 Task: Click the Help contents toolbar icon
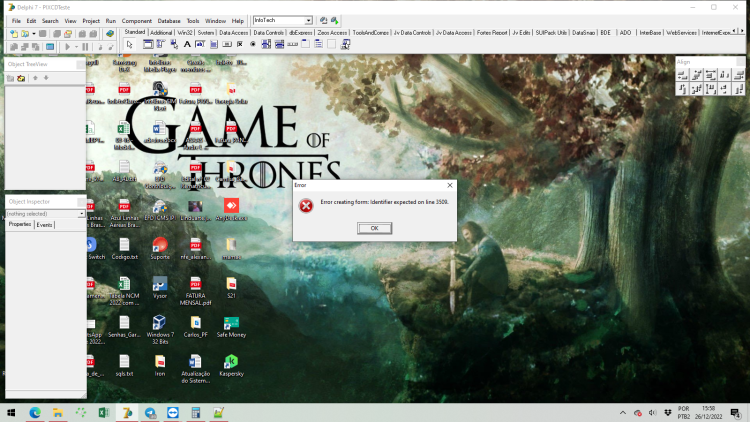(110, 34)
